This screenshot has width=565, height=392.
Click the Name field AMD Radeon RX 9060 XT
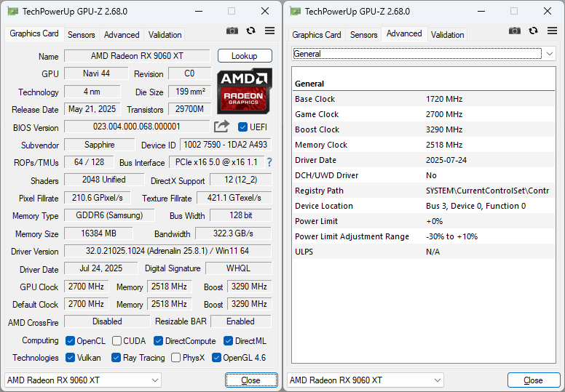point(137,56)
